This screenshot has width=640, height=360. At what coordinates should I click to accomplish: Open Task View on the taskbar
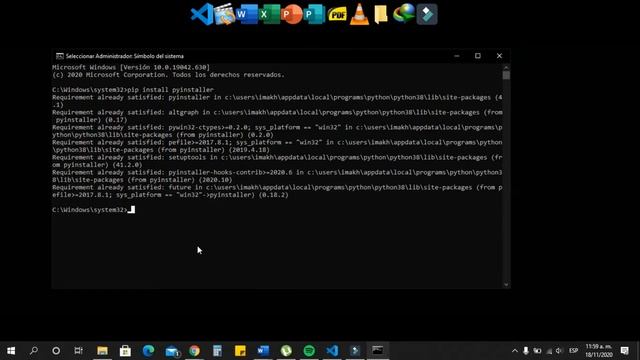[78, 351]
